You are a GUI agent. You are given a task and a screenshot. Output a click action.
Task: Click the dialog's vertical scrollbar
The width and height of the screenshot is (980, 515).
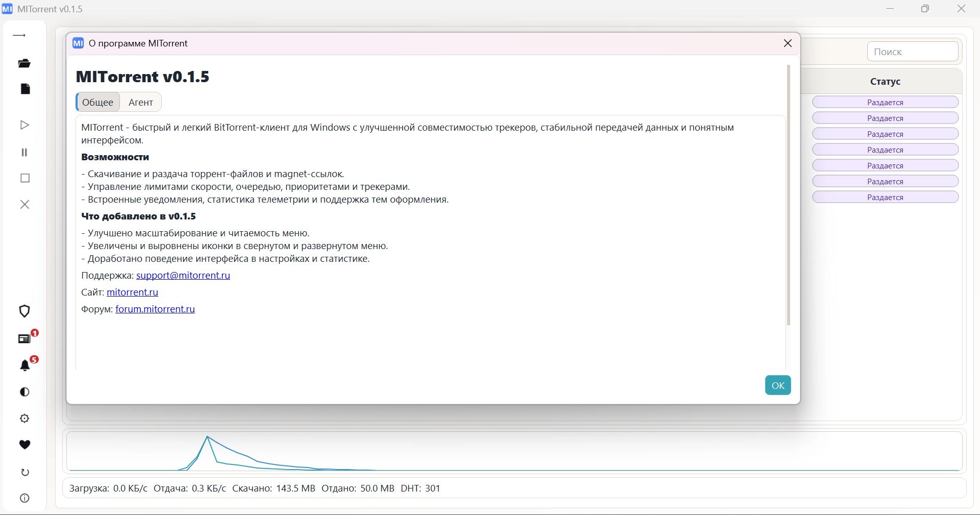(x=789, y=195)
